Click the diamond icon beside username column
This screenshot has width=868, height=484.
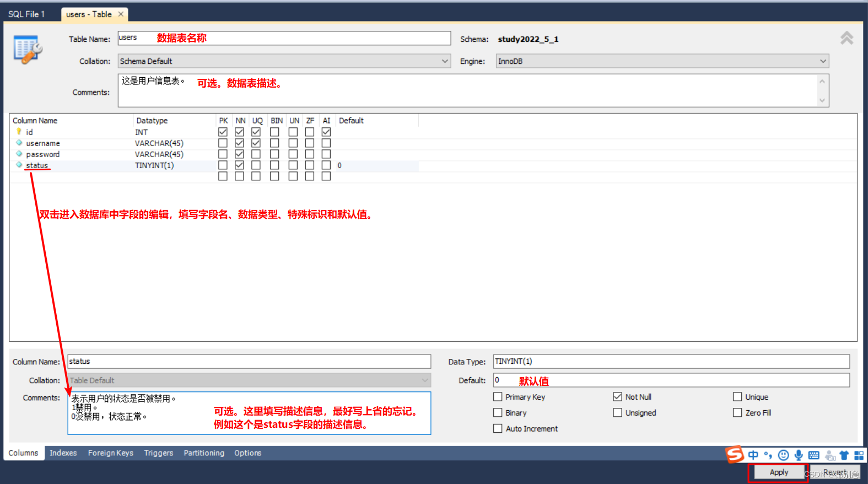[19, 143]
